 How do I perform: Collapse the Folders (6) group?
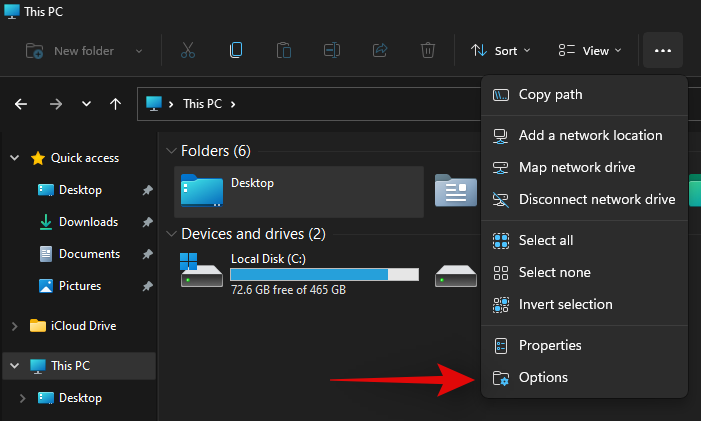pyautogui.click(x=169, y=151)
